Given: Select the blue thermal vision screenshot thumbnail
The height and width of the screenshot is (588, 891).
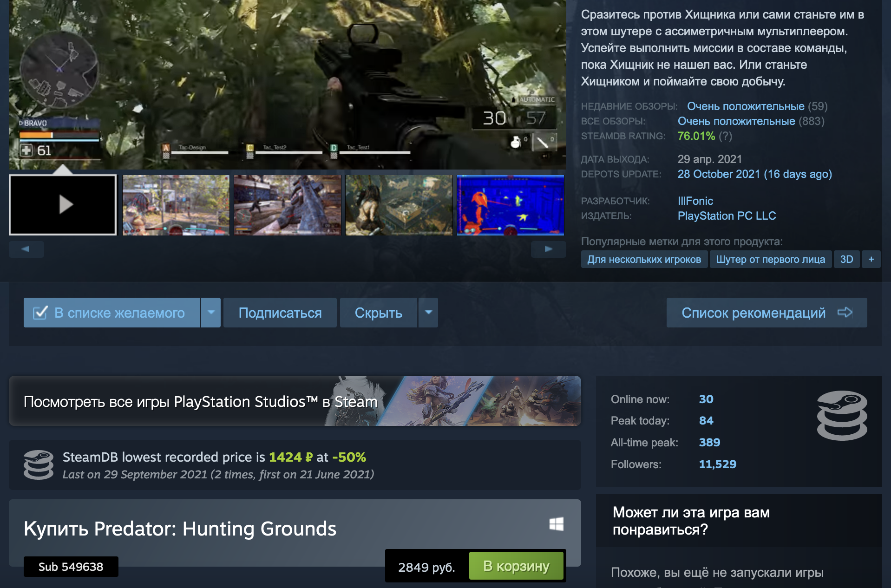Looking at the screenshot, I should pyautogui.click(x=511, y=205).
